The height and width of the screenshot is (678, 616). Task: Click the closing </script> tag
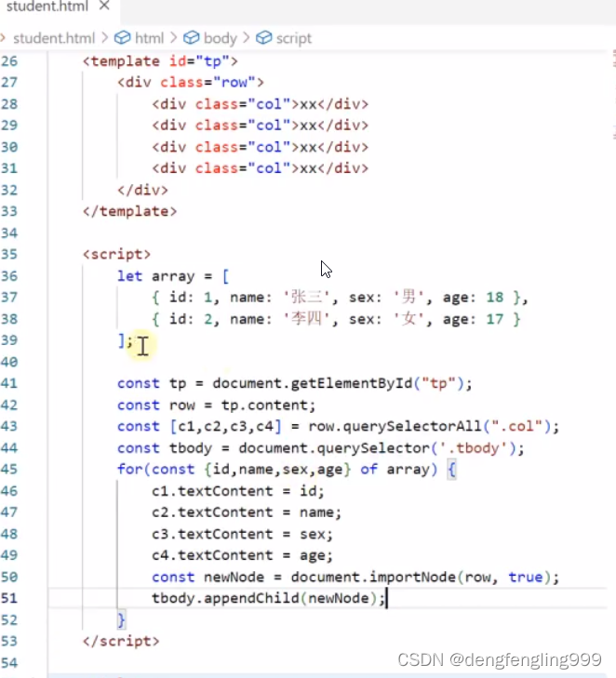(x=121, y=641)
